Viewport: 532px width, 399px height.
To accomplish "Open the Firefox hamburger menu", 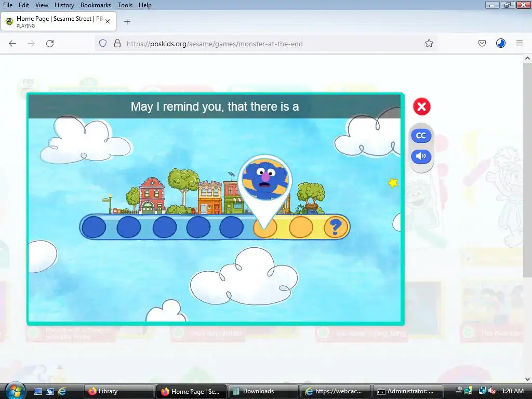I will click(x=520, y=43).
